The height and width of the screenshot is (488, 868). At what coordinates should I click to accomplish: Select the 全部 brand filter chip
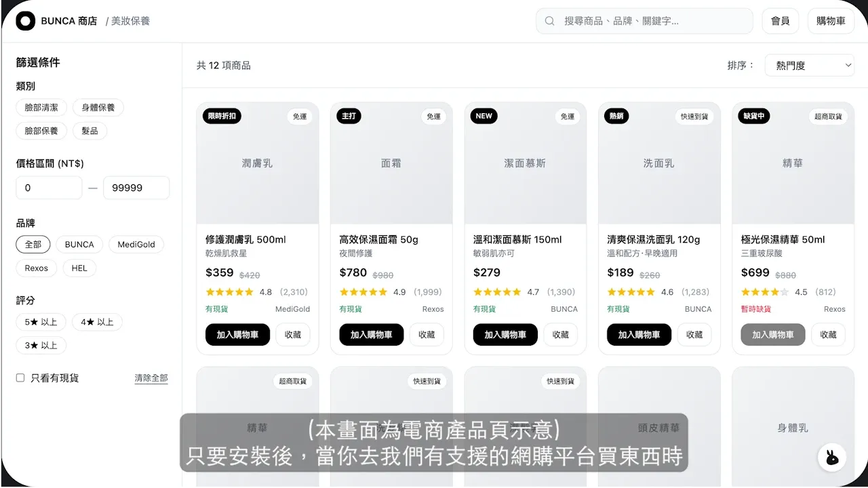tap(33, 245)
